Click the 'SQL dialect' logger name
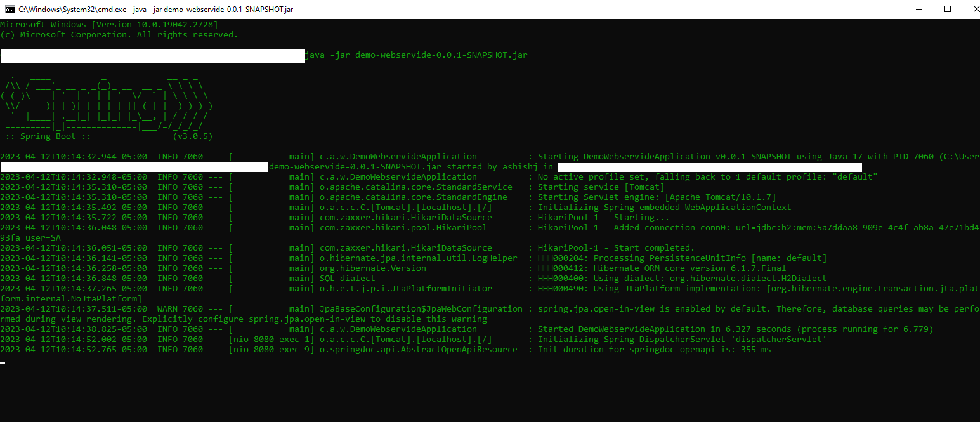The height and width of the screenshot is (422, 980). 348,279
